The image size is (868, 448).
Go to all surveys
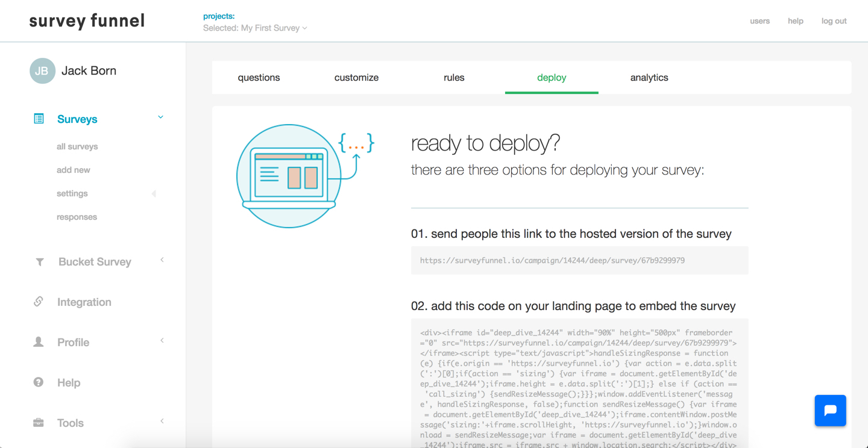(77, 146)
